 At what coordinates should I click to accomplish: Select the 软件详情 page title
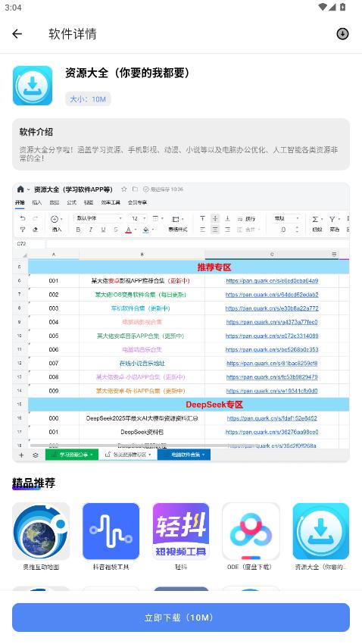[73, 33]
